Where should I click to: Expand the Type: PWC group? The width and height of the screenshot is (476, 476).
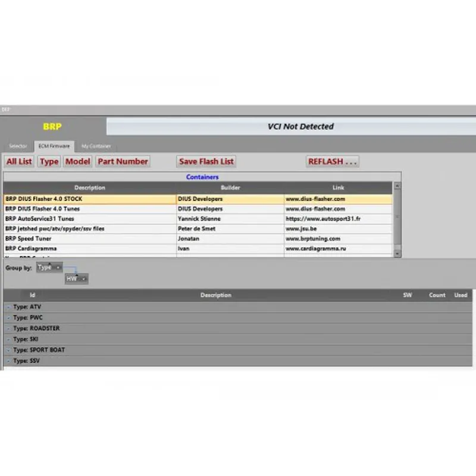click(x=8, y=318)
